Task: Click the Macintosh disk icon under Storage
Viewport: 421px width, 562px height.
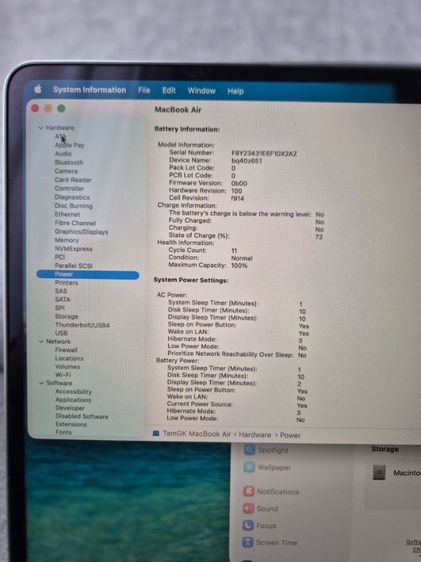Action: click(379, 472)
